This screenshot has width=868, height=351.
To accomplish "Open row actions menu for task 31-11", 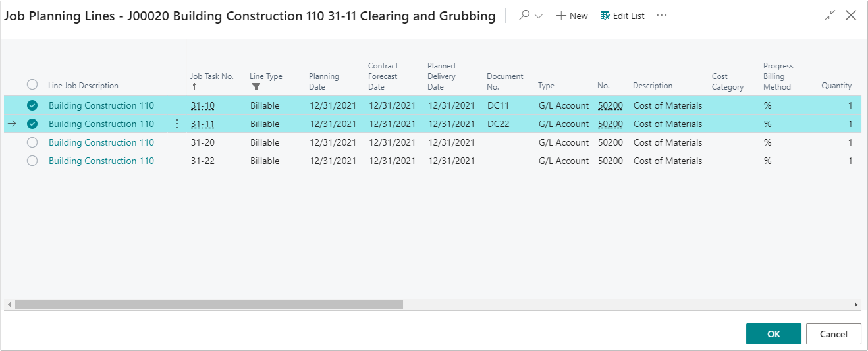I will pyautogui.click(x=176, y=124).
